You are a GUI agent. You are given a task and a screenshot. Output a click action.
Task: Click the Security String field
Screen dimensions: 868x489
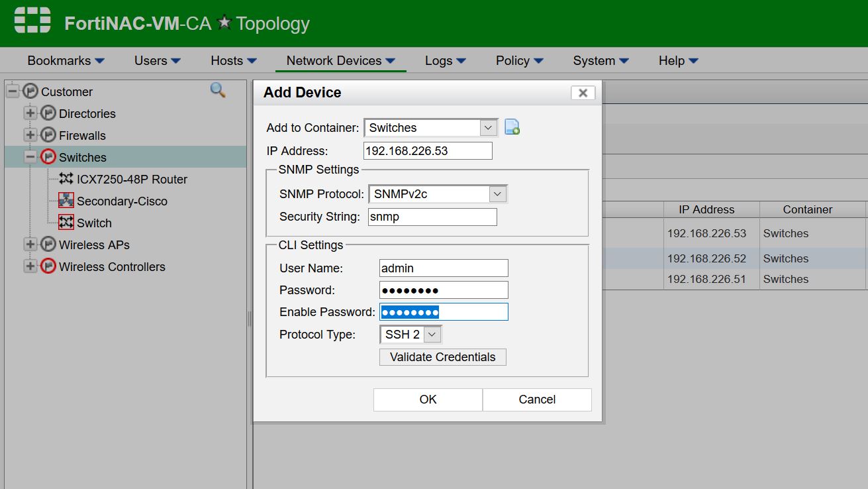pyautogui.click(x=432, y=217)
